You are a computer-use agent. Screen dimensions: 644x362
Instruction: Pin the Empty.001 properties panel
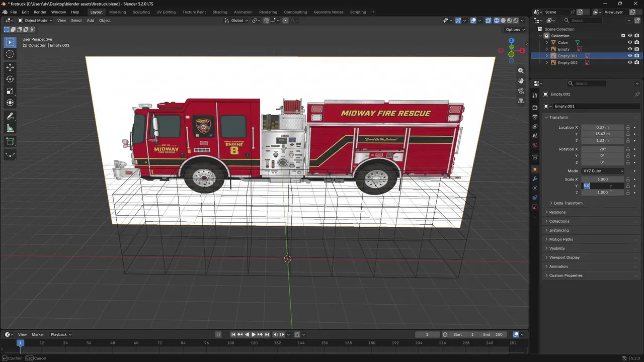[637, 94]
